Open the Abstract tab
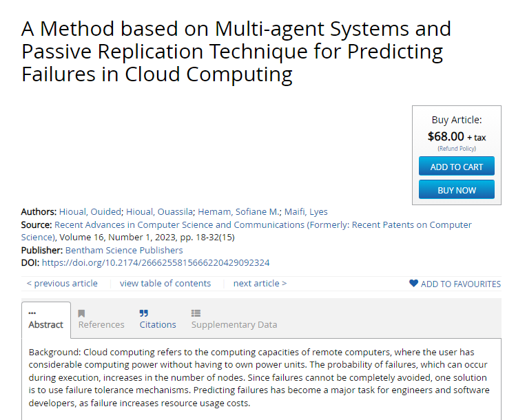Viewport: 516px width, 420px height. (x=45, y=324)
